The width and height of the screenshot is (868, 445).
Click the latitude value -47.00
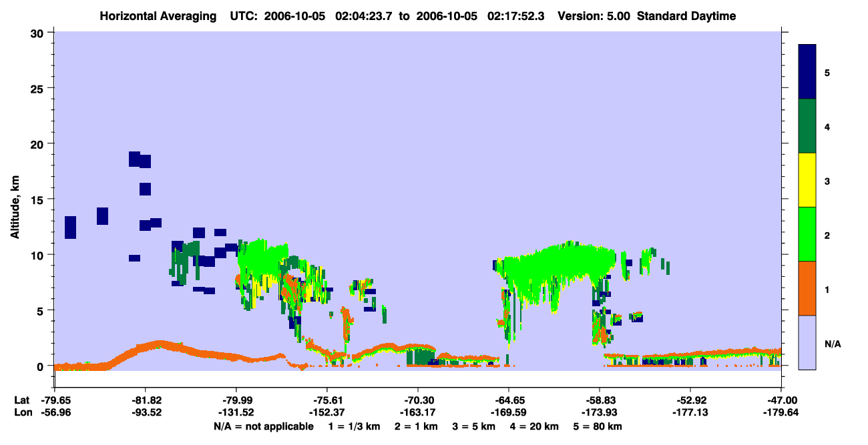click(x=781, y=400)
